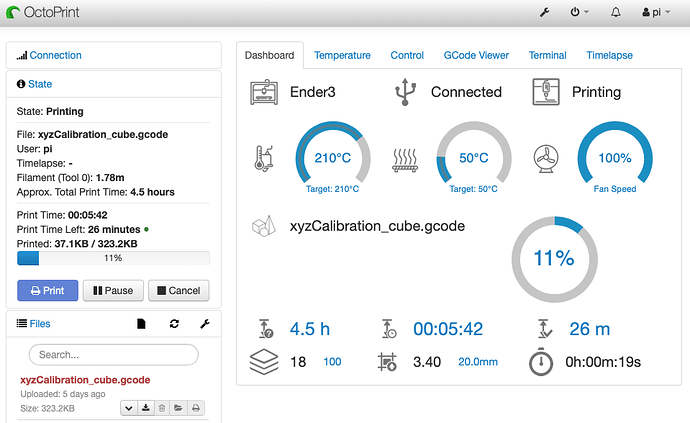Click the '0h:00m:19s' layer time value
This screenshot has width=690, height=423.
click(x=603, y=362)
